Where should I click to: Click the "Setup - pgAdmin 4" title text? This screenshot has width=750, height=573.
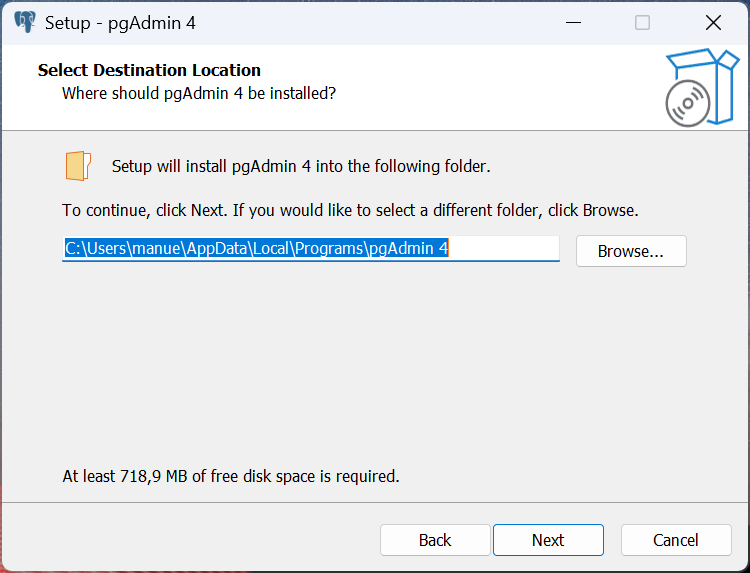coord(120,23)
